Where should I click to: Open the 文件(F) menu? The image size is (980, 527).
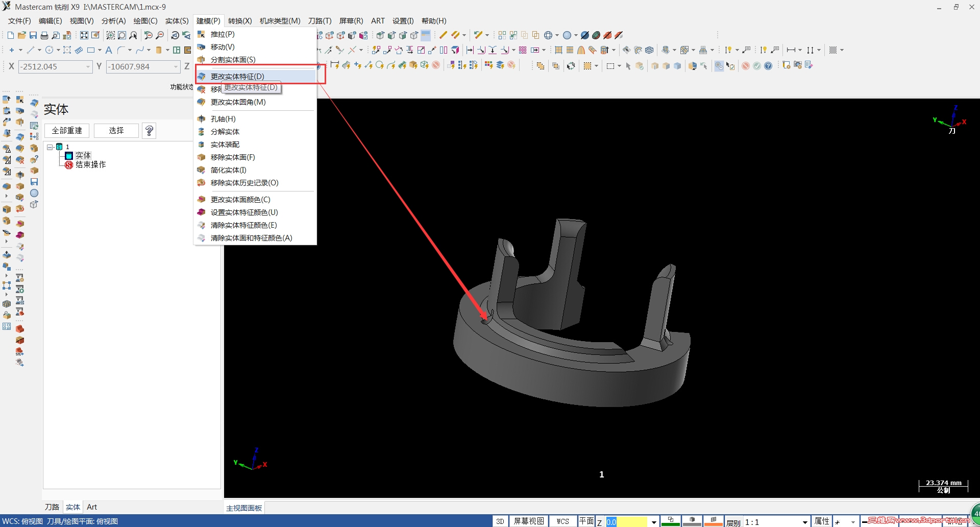19,21
